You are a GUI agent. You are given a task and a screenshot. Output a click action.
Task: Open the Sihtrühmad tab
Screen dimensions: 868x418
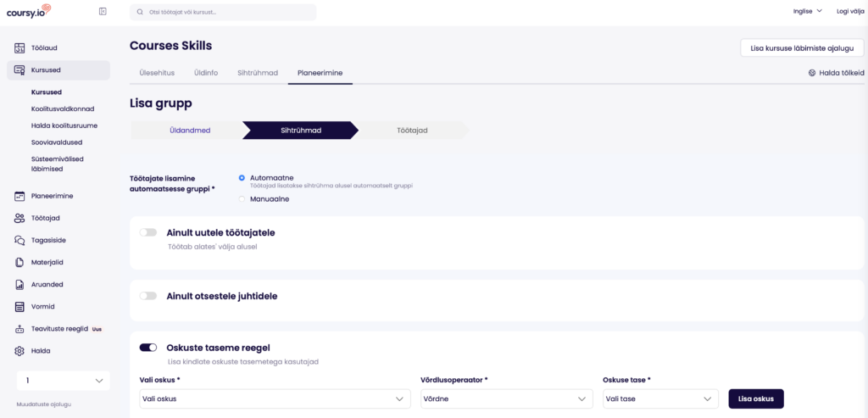258,73
